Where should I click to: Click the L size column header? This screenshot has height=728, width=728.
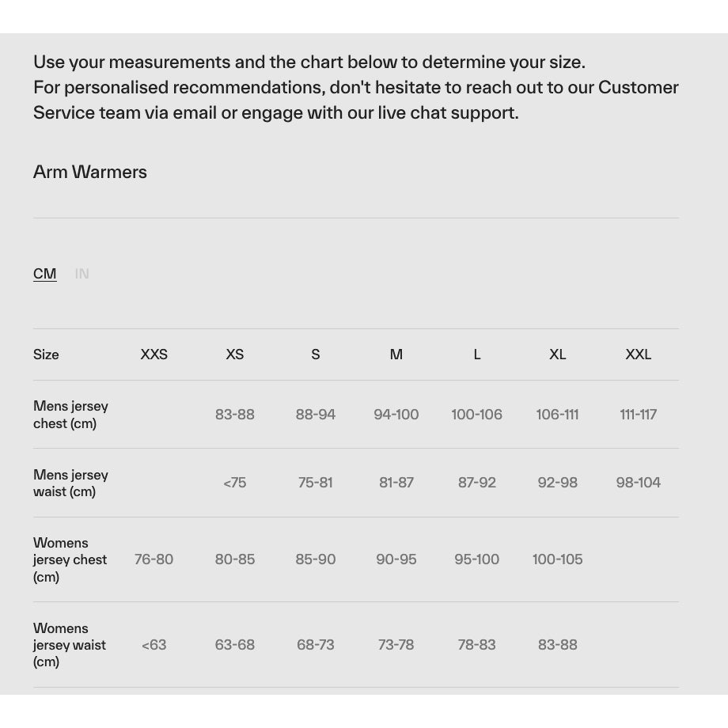(x=477, y=355)
